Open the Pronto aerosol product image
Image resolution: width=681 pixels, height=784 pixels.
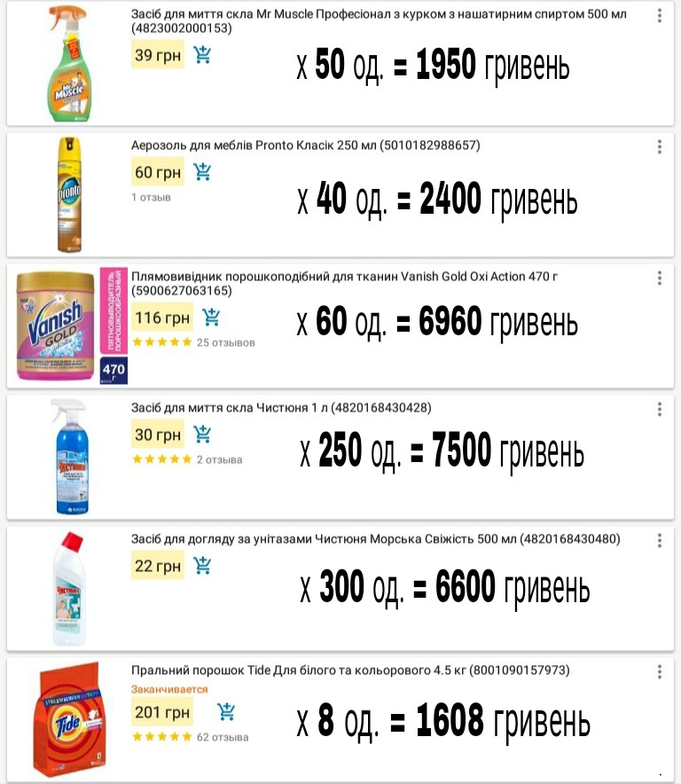pyautogui.click(x=68, y=195)
